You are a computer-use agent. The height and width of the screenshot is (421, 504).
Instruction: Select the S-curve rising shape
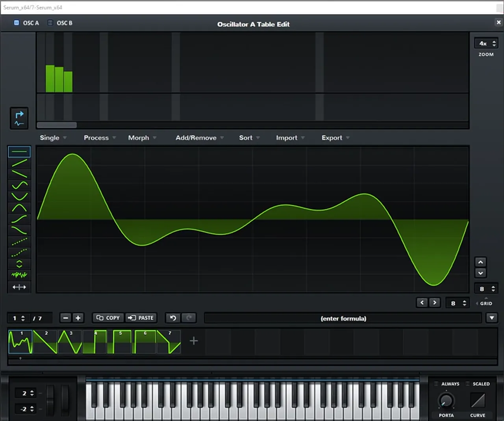(19, 219)
